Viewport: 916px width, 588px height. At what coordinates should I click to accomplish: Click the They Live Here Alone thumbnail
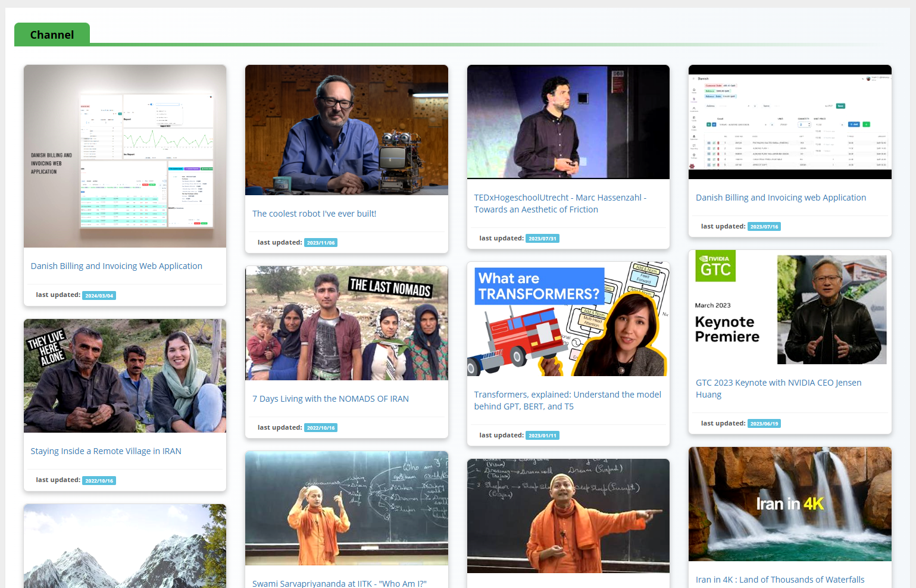tap(125, 376)
